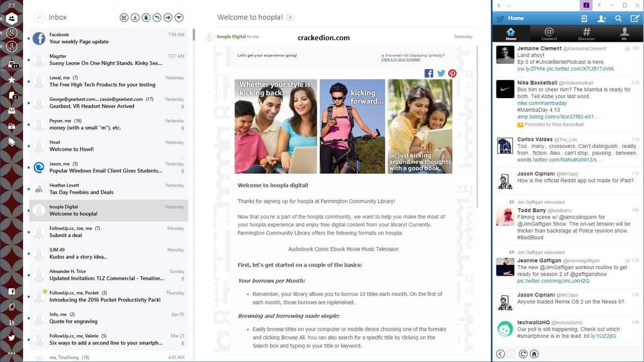The height and width of the screenshot is (362, 644).
Task: Open the starred folder in sidebar
Action: [12, 80]
